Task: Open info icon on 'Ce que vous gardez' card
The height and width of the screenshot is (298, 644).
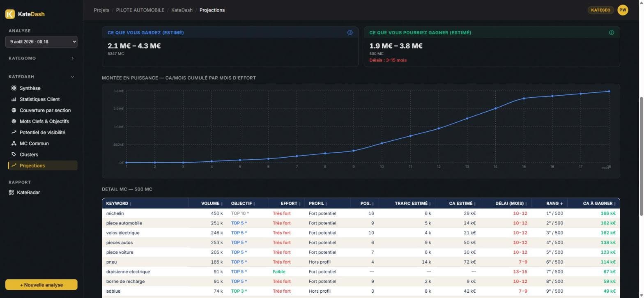Action: [350, 33]
